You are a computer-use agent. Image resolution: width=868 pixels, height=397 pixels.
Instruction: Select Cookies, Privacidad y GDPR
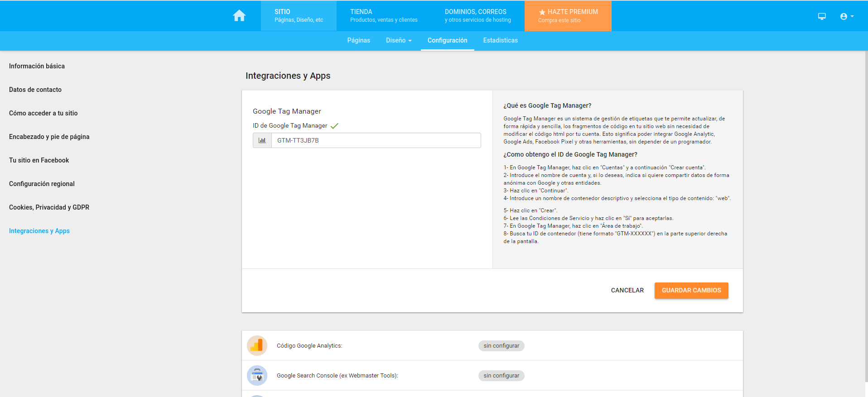(49, 207)
